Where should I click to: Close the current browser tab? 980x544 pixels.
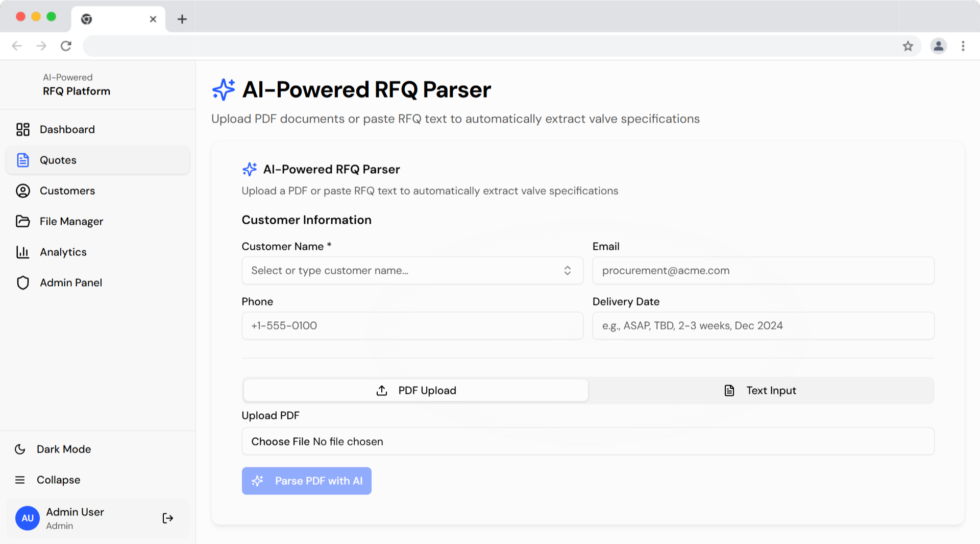(x=153, y=19)
